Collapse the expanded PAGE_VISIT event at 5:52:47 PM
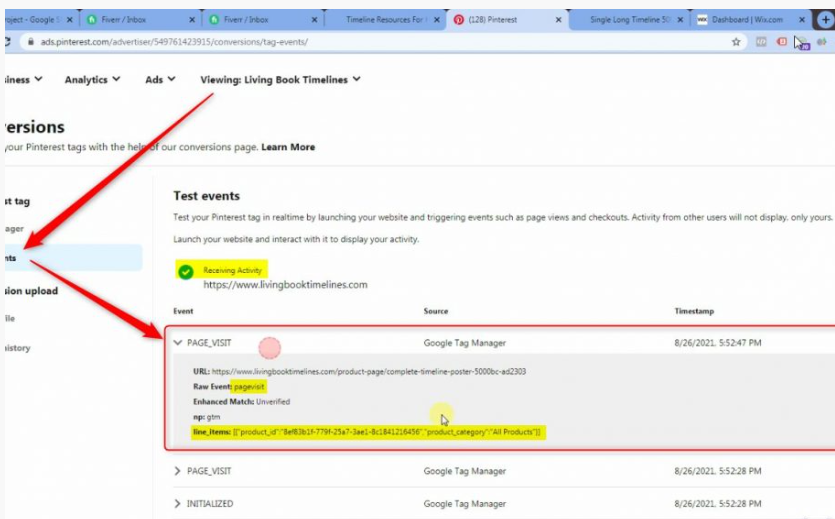 click(178, 343)
